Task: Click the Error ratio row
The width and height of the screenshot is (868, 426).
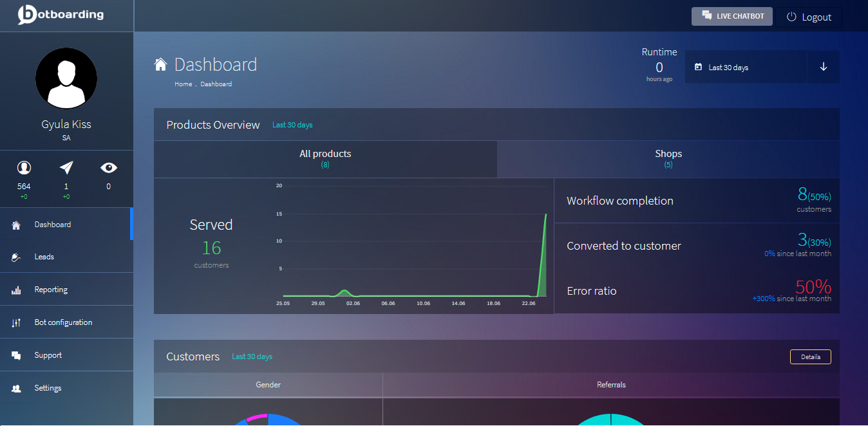Action: 697,291
